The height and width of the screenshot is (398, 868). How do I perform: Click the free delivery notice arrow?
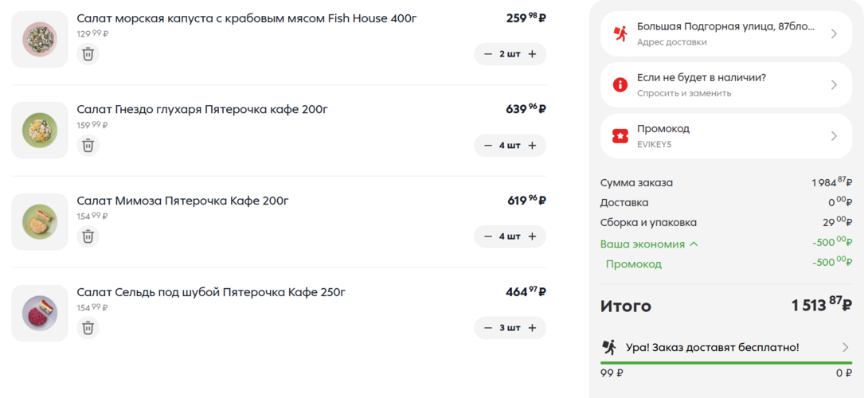846,347
